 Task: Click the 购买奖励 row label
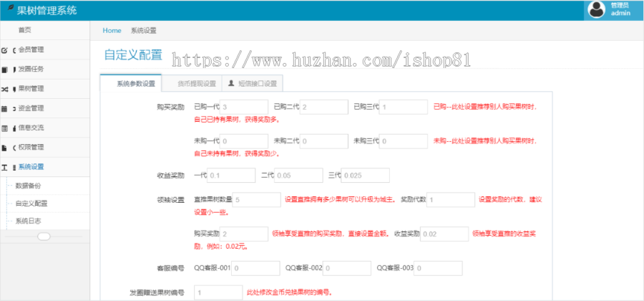click(170, 107)
